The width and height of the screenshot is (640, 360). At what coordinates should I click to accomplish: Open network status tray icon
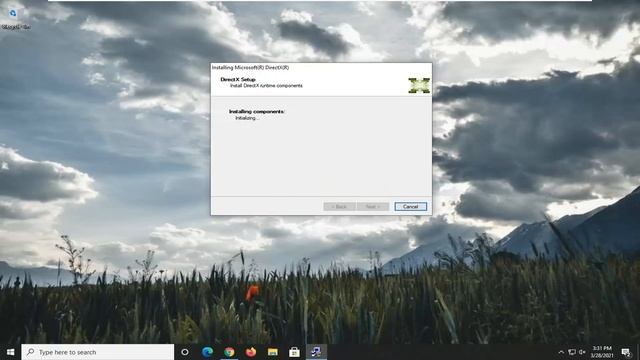click(572, 352)
